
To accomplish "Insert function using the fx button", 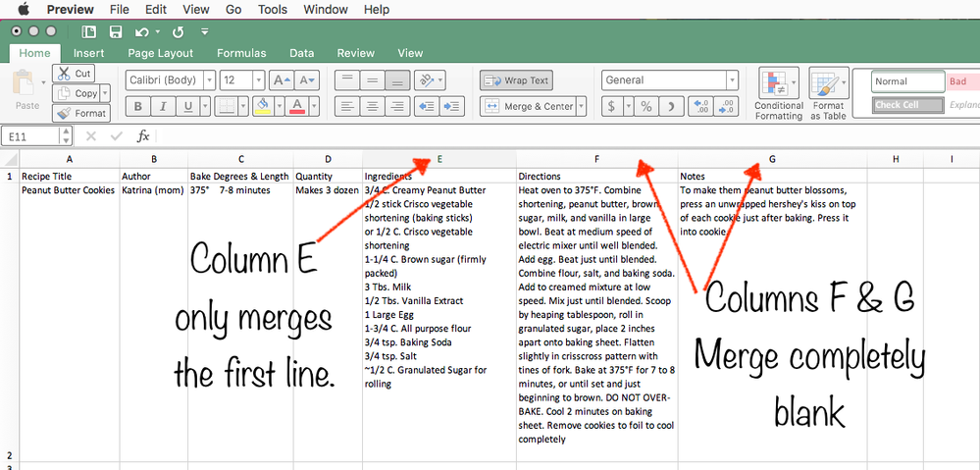I will coord(143,136).
